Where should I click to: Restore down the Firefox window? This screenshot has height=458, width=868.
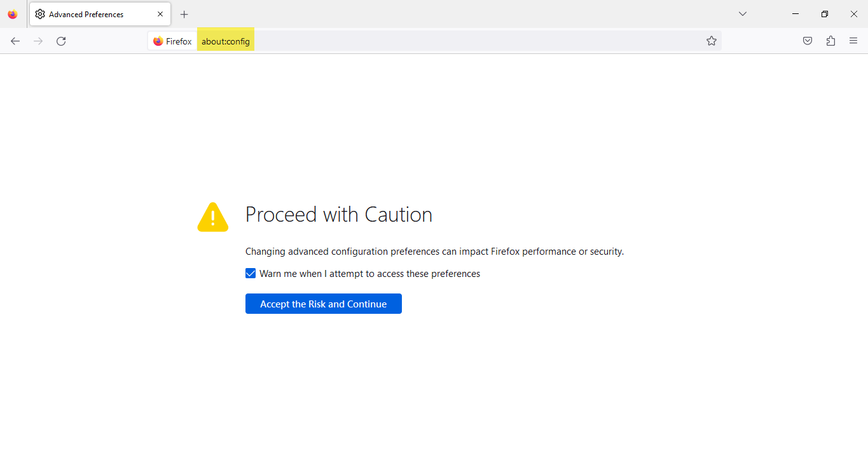825,14
